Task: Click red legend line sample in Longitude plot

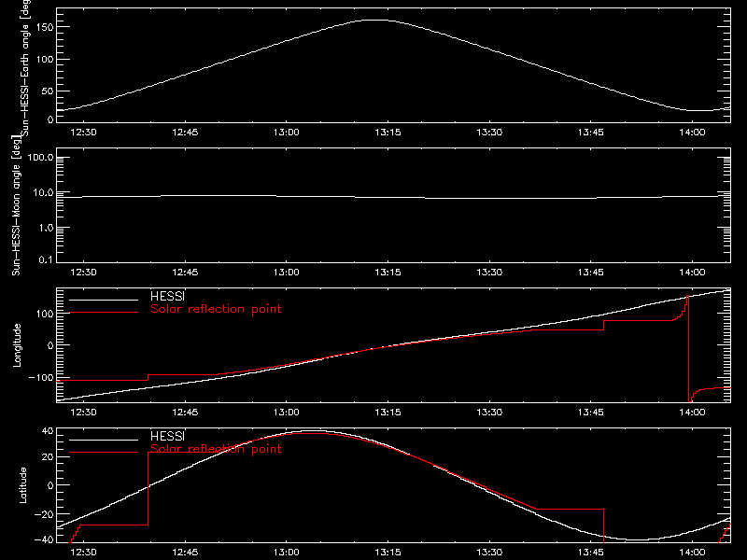Action: 104,313
